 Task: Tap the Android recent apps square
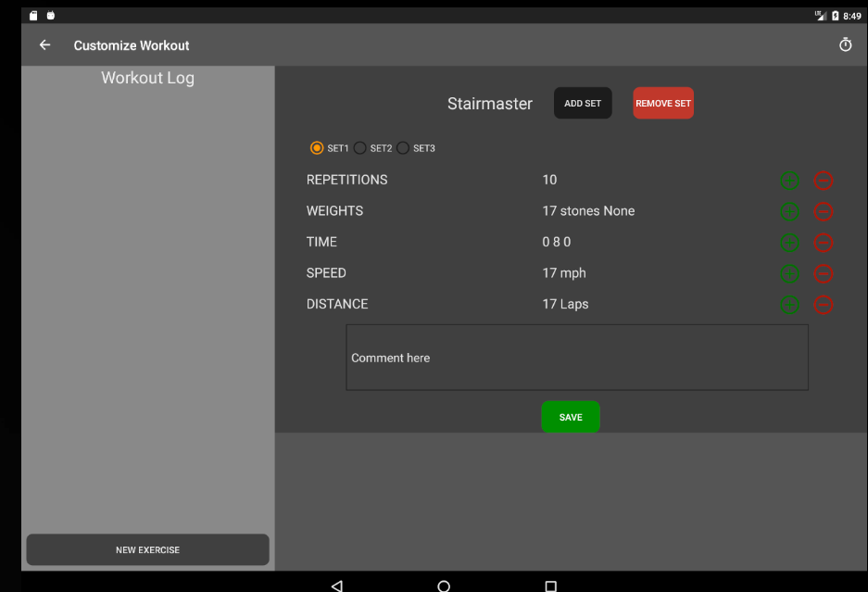tap(550, 586)
